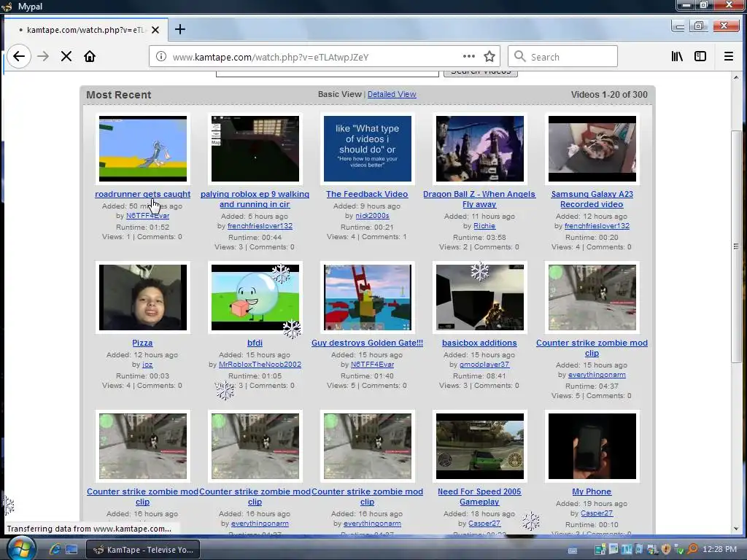This screenshot has width=747, height=560.
Task: Open the 'bfdi' video link
Action: (x=255, y=343)
